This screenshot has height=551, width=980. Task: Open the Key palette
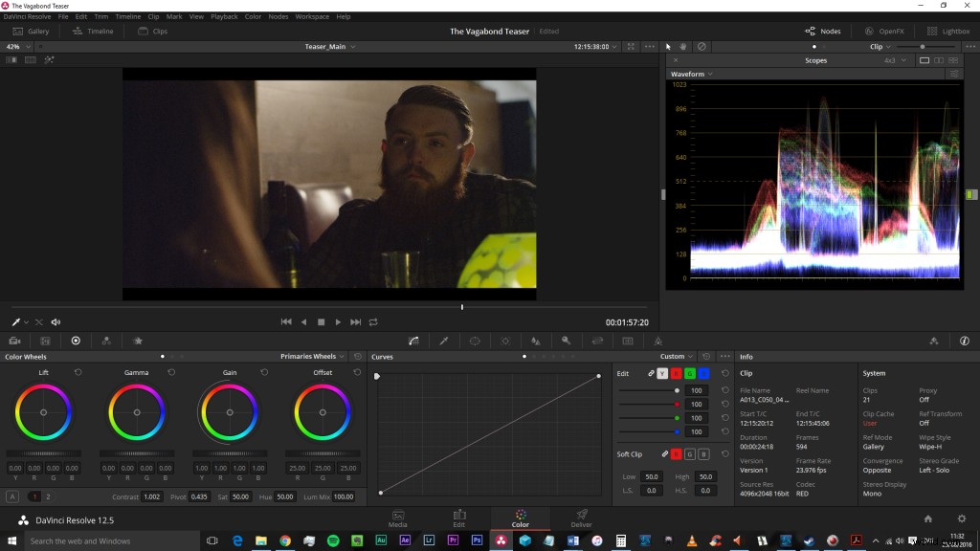(x=566, y=340)
